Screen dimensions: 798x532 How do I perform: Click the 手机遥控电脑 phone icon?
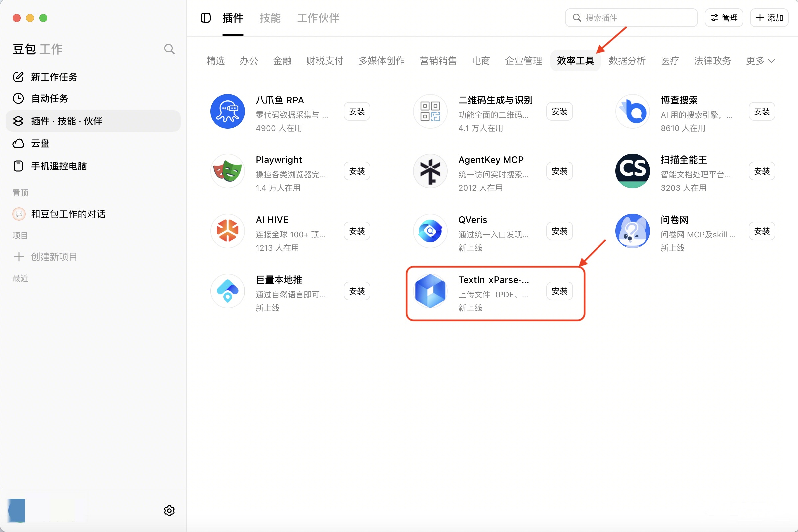18,166
